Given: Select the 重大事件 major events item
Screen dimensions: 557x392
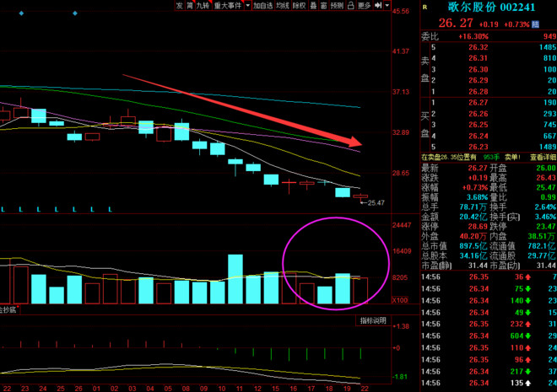Looking at the screenshot, I should (226, 5).
